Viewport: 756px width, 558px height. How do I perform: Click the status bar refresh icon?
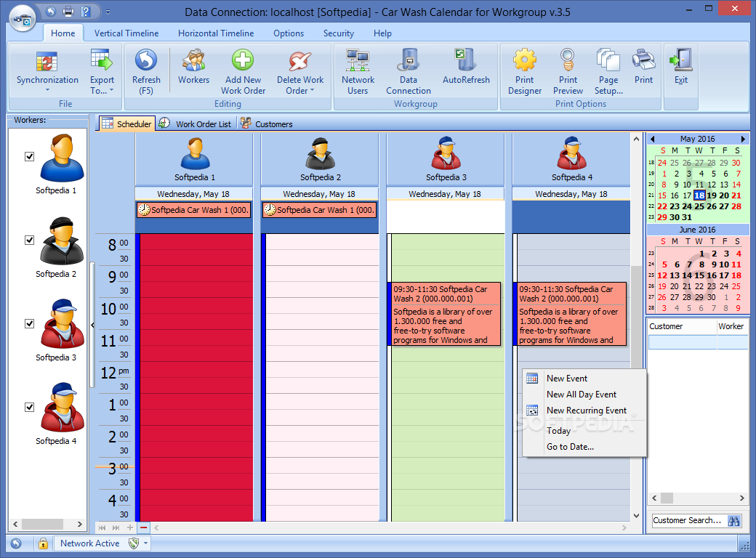tap(16, 543)
